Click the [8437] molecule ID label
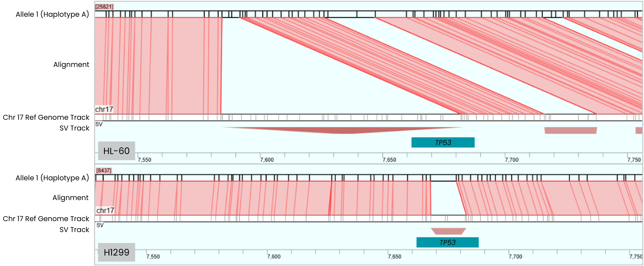Viewport: 644px width, 266px height. pyautogui.click(x=103, y=171)
